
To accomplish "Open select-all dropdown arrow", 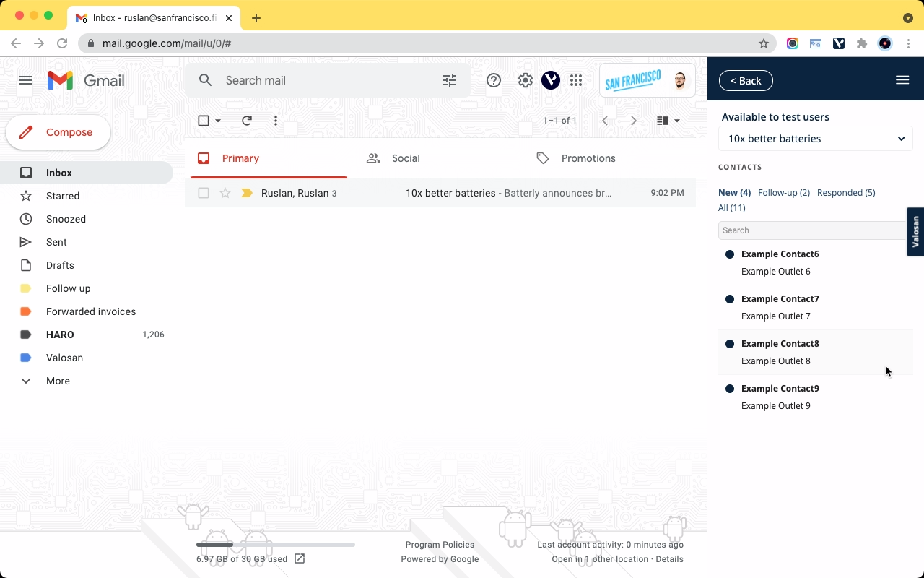I will pyautogui.click(x=218, y=121).
